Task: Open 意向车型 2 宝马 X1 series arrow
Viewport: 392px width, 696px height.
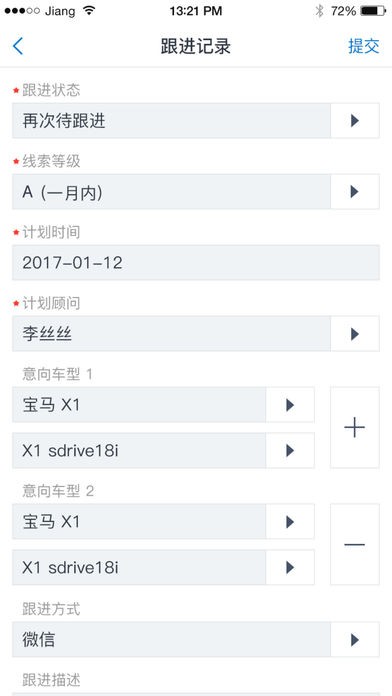Action: coord(290,522)
